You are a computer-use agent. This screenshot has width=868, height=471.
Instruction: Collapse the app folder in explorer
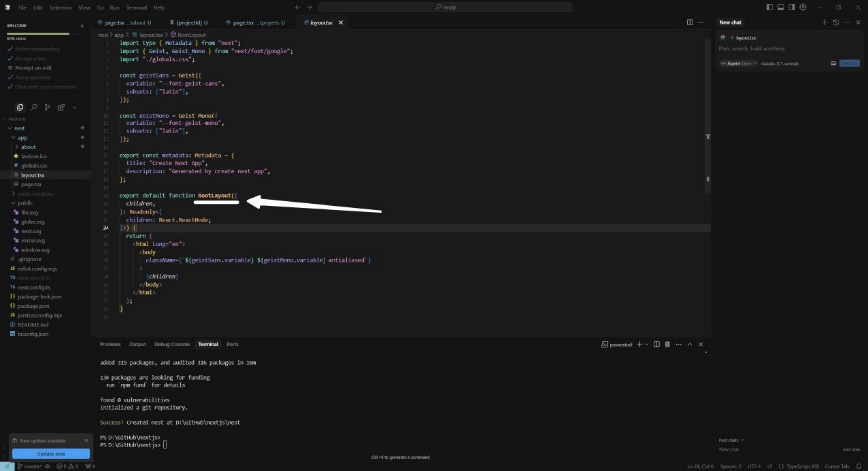pos(21,138)
